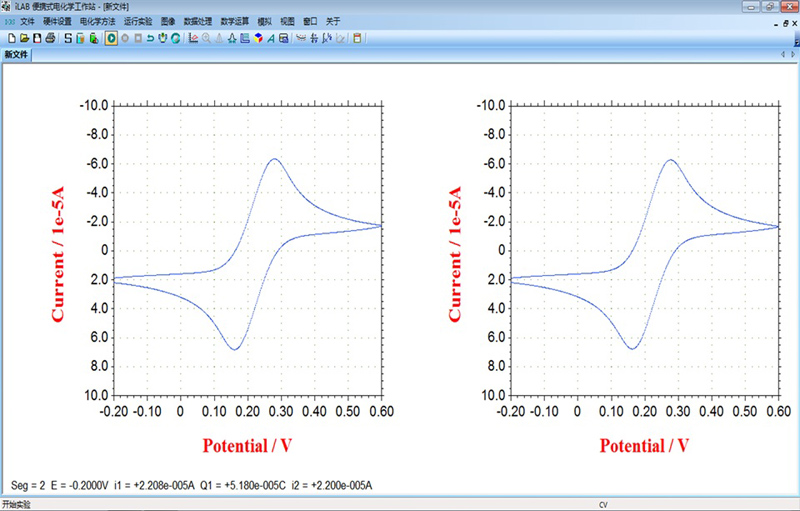Click the colored cube icon
This screenshot has height=511, width=800.
point(259,39)
